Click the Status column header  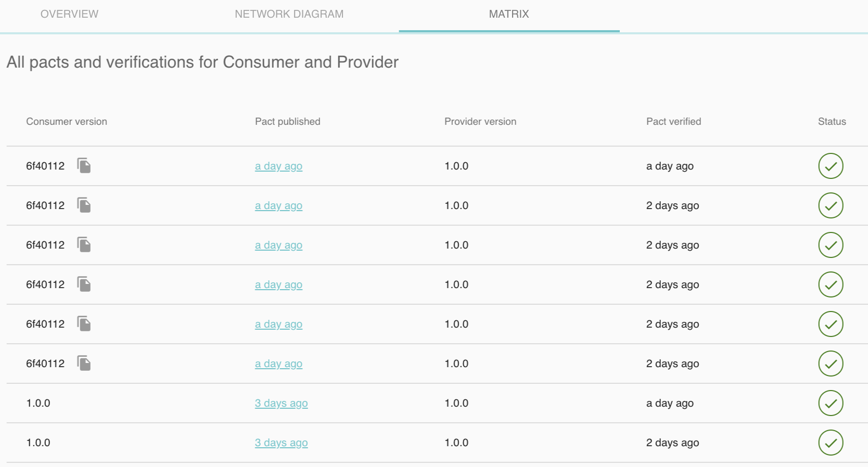[x=832, y=121]
